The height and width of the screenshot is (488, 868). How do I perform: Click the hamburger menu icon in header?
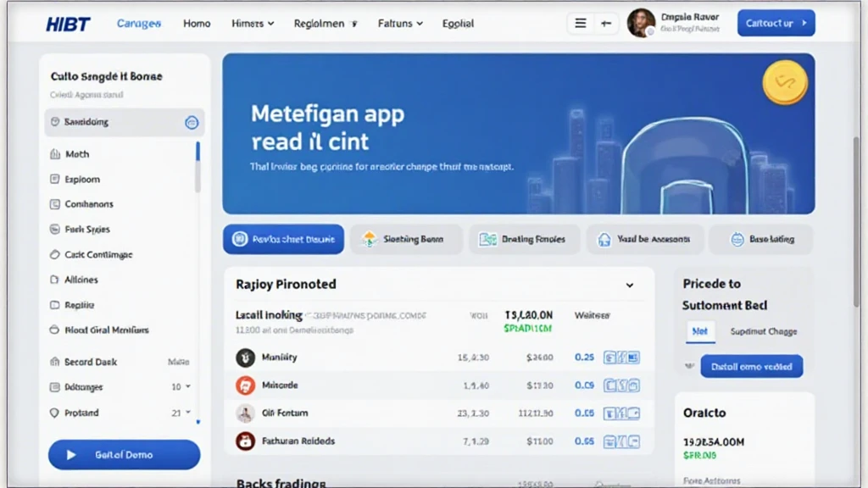click(x=581, y=24)
